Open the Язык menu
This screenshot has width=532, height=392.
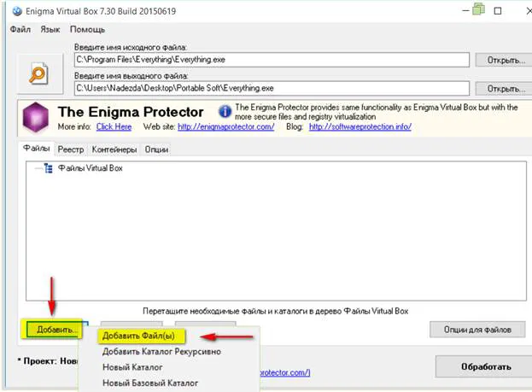50,30
